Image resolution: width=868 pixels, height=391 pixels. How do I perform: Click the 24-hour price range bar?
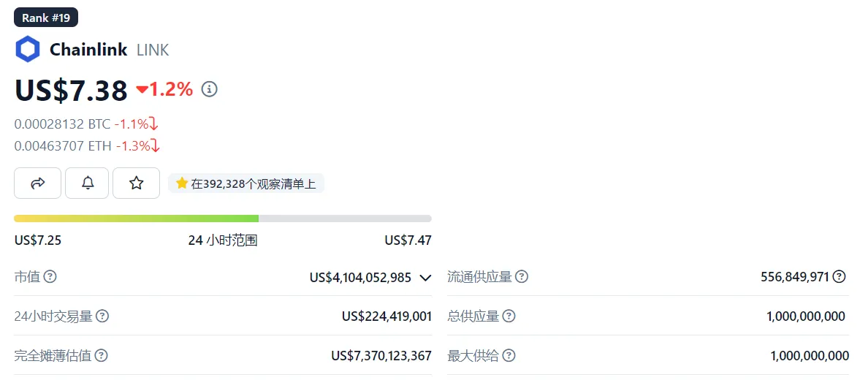(x=222, y=219)
